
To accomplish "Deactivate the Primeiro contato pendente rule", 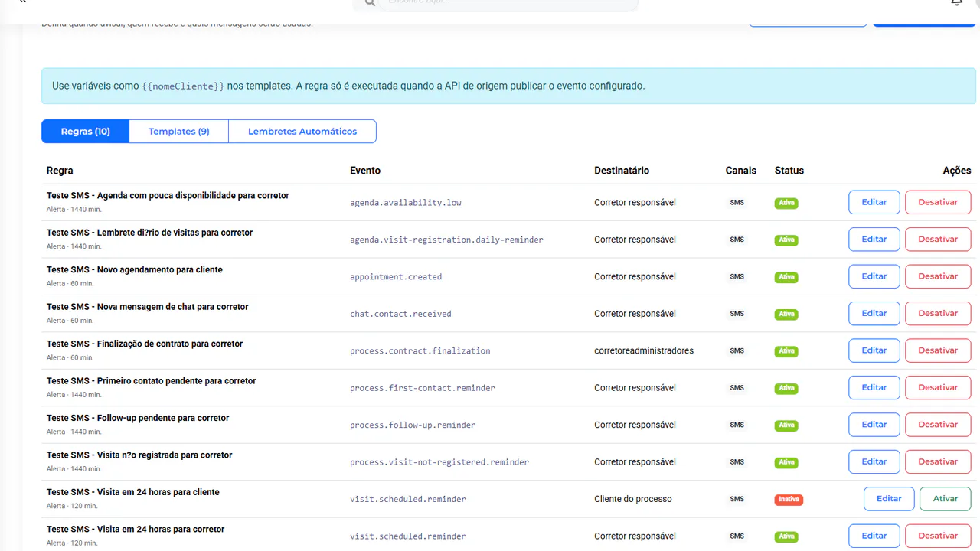I will 938,388.
